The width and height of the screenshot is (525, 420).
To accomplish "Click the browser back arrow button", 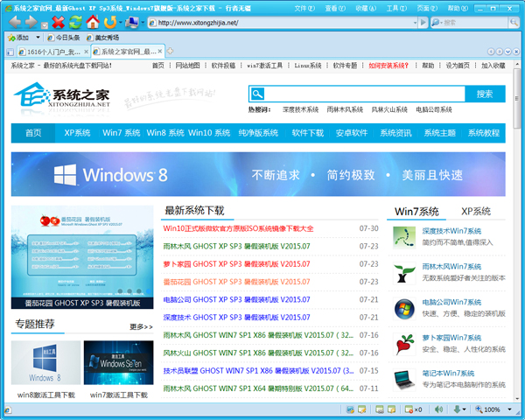I will click(13, 22).
